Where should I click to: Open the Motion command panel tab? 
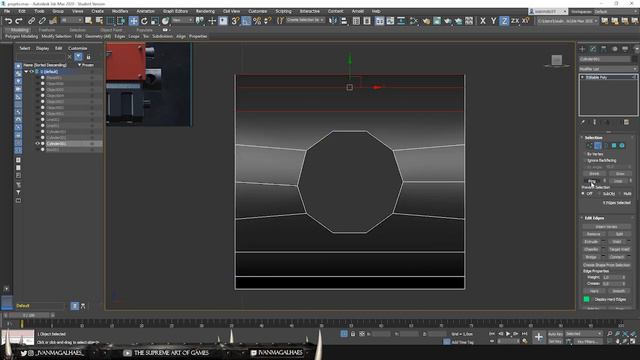click(x=614, y=49)
